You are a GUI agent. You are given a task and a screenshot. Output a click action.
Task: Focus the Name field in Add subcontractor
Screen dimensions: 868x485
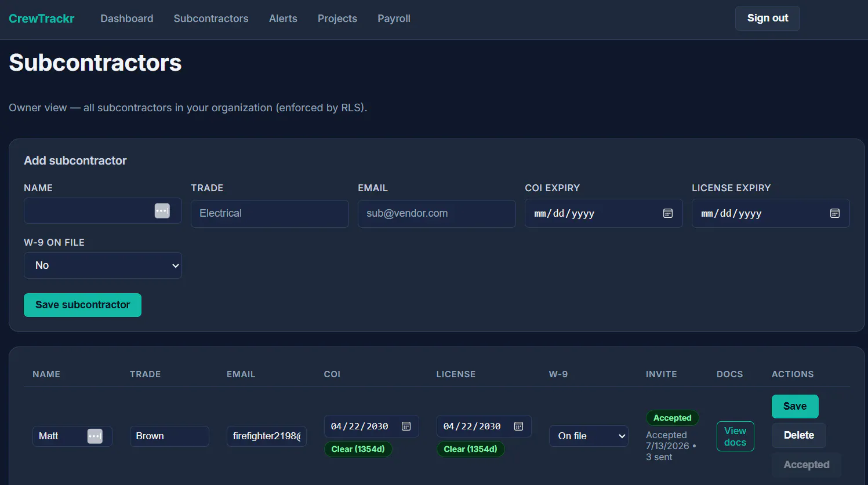(103, 211)
